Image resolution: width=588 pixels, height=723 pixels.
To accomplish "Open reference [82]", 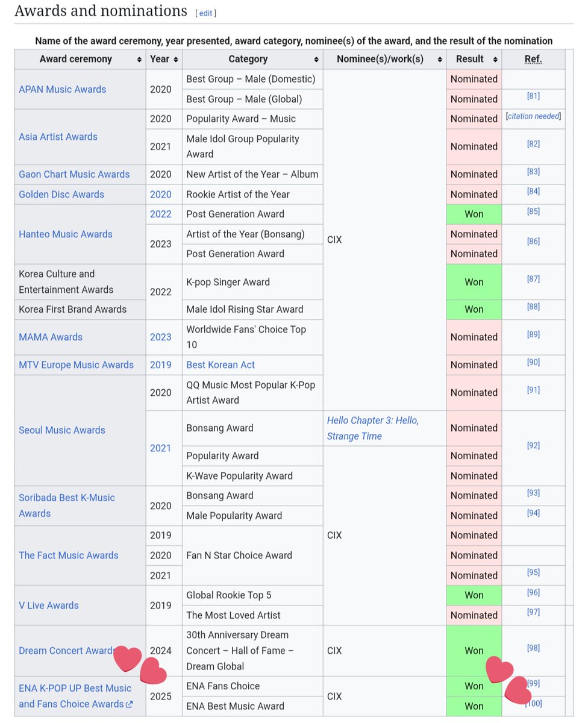I will (x=533, y=143).
